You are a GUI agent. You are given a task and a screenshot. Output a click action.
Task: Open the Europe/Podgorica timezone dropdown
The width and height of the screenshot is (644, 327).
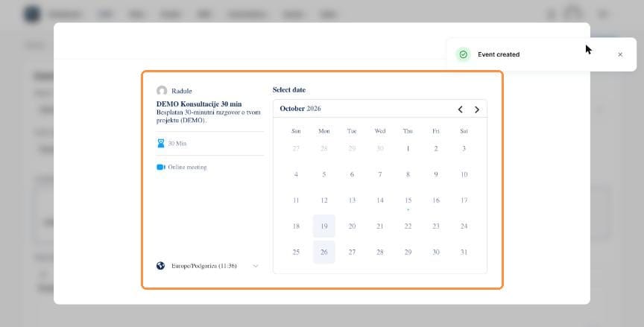pyautogui.click(x=209, y=266)
